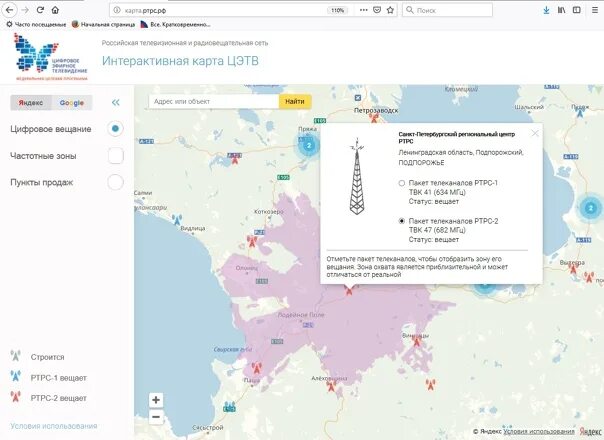Open the page actions three-dots menu

click(363, 10)
